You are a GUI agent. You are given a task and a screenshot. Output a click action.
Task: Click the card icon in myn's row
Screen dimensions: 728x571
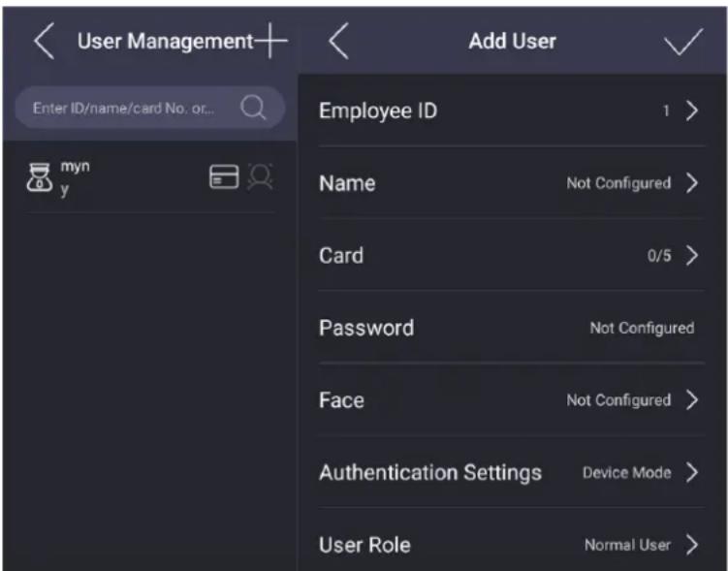(224, 176)
